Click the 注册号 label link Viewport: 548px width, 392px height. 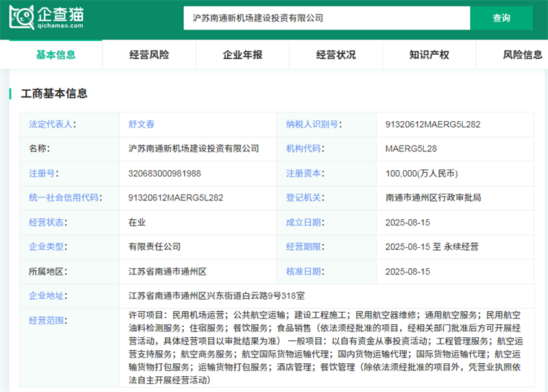pos(43,173)
